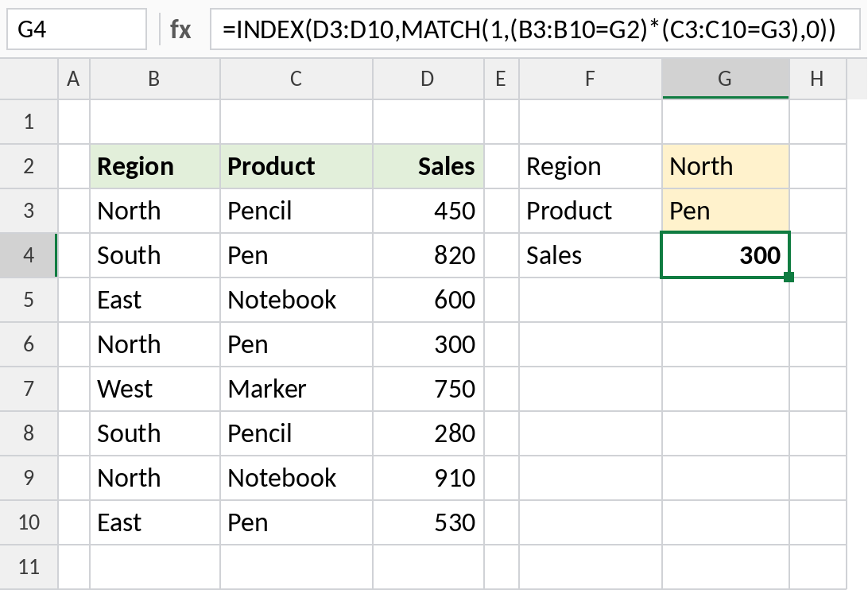This screenshot has height=590, width=868.
Task: Select row 9 header
Action: click(x=29, y=478)
